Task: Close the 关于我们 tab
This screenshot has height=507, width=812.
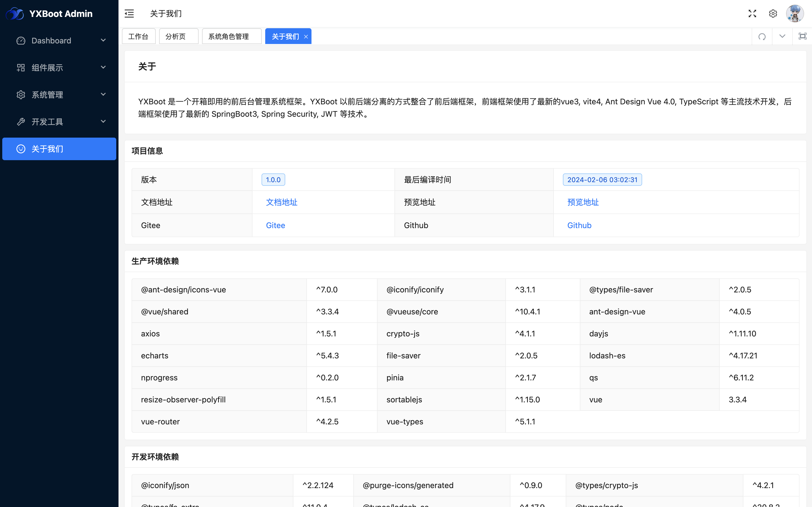Action: pyautogui.click(x=306, y=36)
